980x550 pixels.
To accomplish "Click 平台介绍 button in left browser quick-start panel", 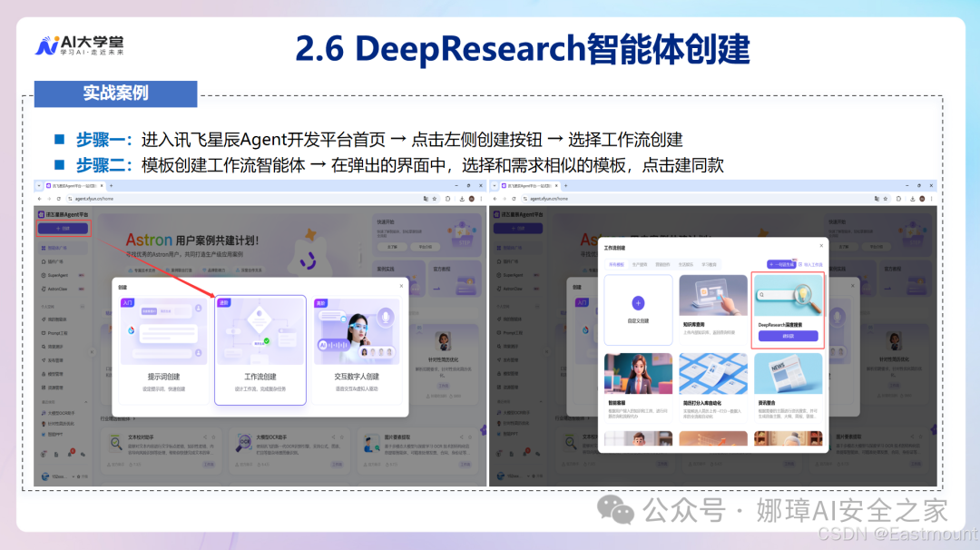I will tap(425, 247).
